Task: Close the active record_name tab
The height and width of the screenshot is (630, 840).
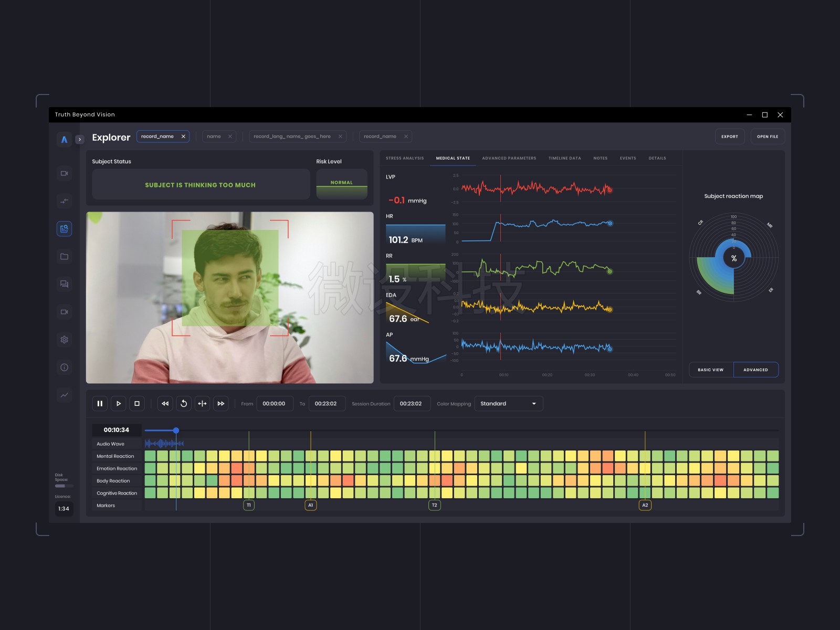Action: click(183, 136)
